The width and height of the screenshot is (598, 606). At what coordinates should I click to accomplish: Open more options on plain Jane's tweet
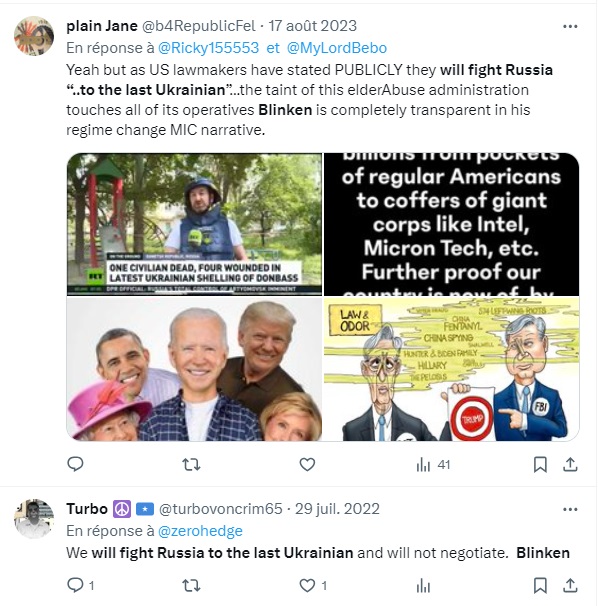[570, 26]
